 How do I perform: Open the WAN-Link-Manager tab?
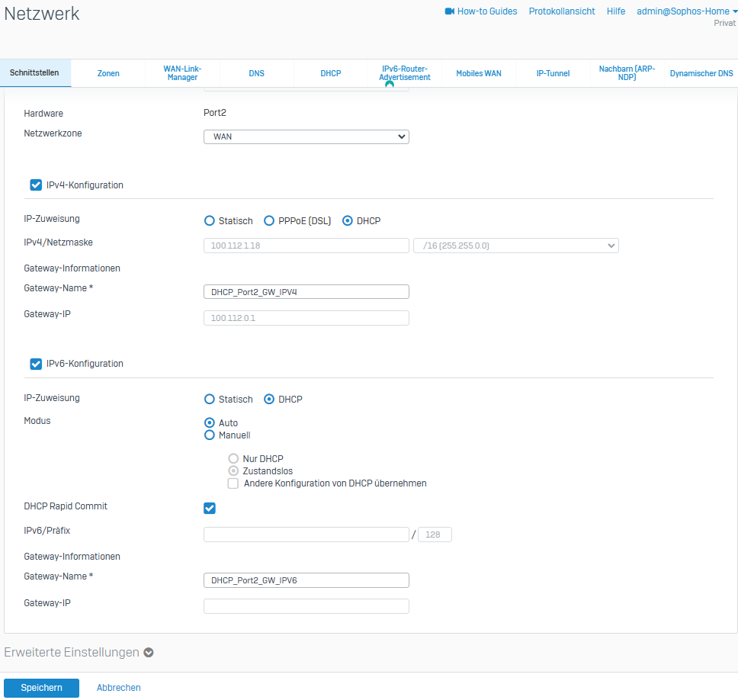click(183, 73)
